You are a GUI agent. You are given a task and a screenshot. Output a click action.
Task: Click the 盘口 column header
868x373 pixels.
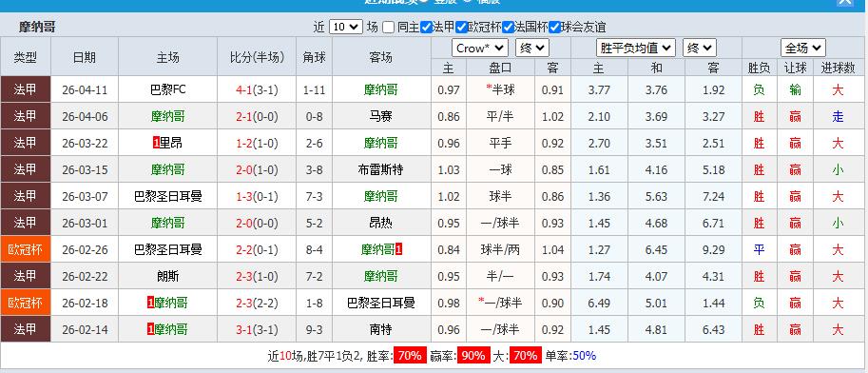(500, 69)
